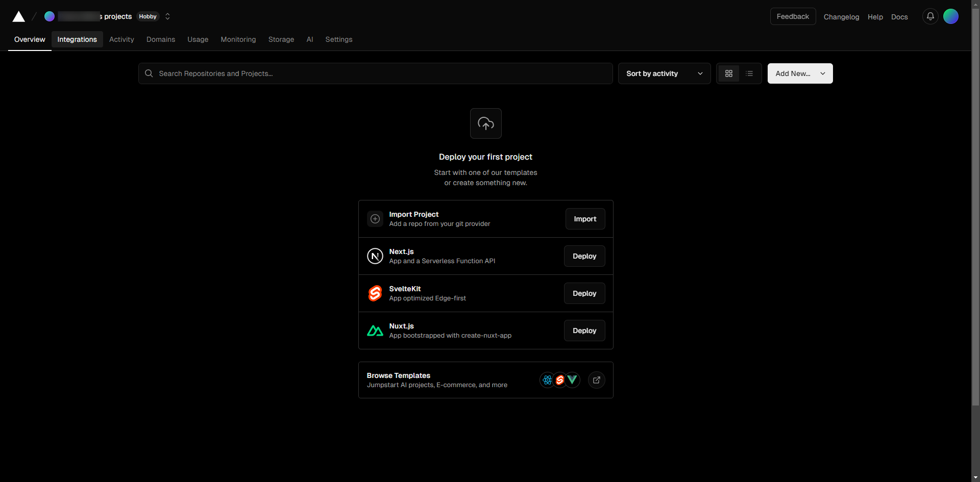This screenshot has width=980, height=482.
Task: Open the Domains tab
Action: (x=161, y=39)
